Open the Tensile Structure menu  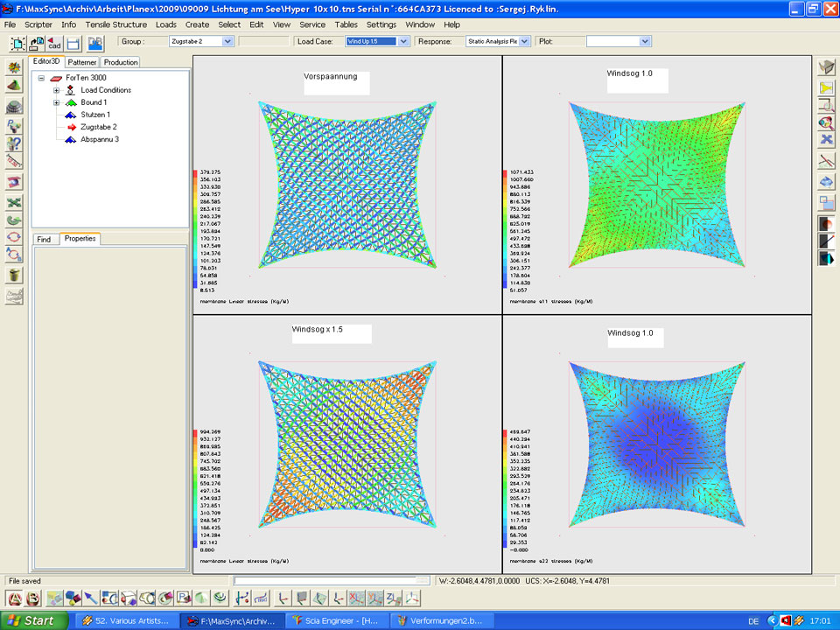coord(116,24)
